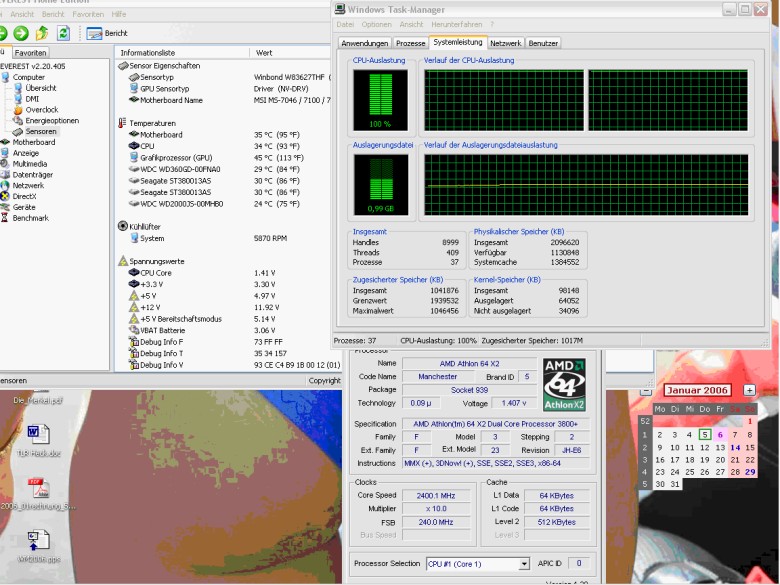Click the Auslagerungsdatei 0,99 GB meter
This screenshot has width=780, height=585.
point(381,185)
